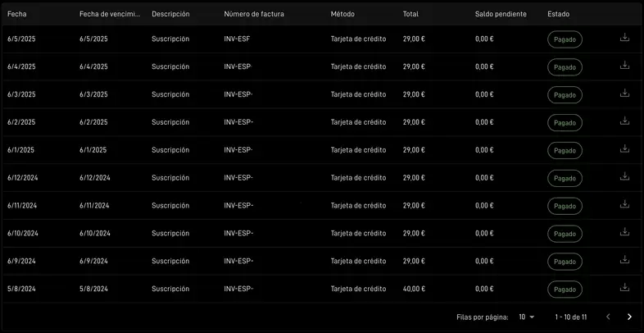Go to next page of invoices
The width and height of the screenshot is (644, 333).
click(x=629, y=317)
